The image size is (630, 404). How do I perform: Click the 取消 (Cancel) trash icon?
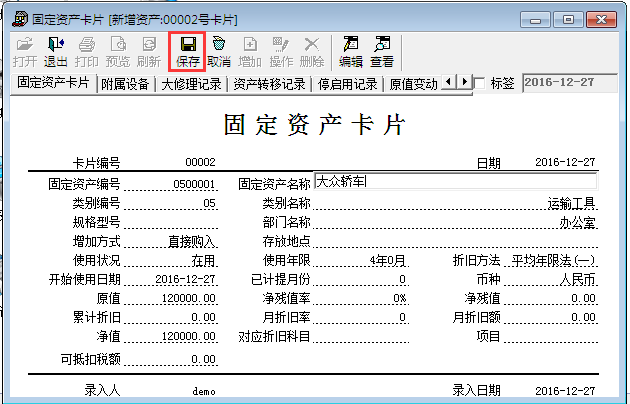tap(219, 51)
